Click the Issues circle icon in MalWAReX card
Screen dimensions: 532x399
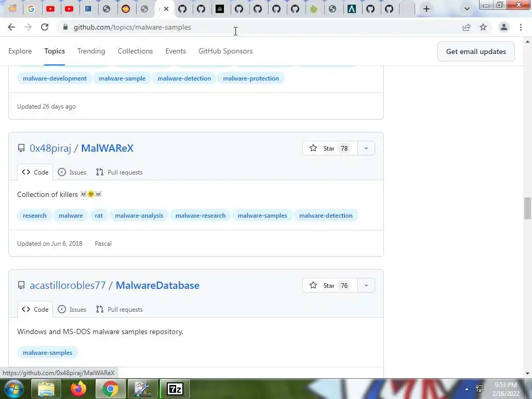62,172
